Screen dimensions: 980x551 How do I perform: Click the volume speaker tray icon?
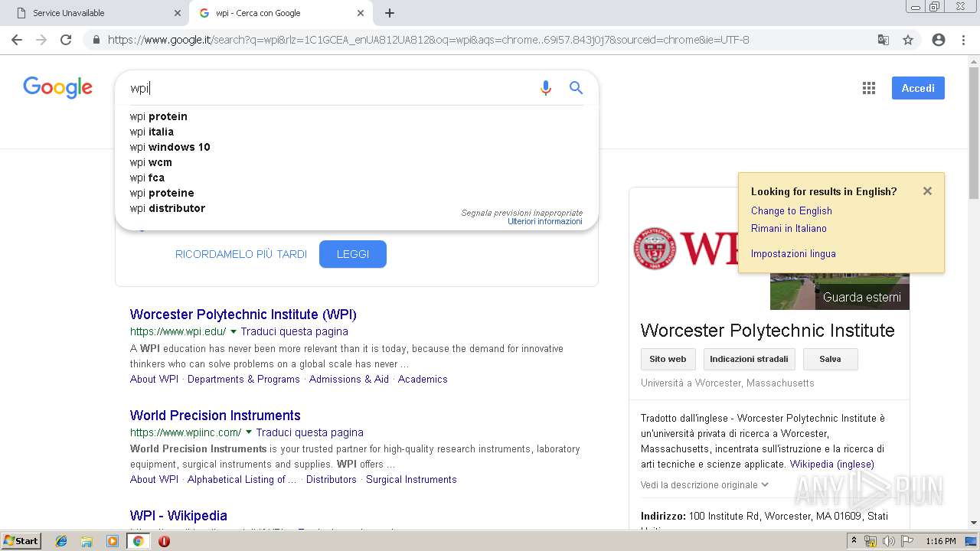(x=889, y=541)
